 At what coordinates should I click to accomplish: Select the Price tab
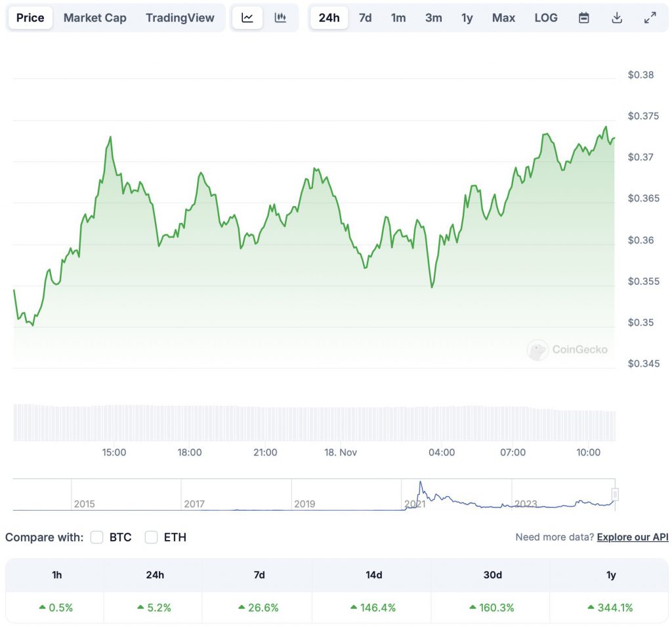coord(30,18)
